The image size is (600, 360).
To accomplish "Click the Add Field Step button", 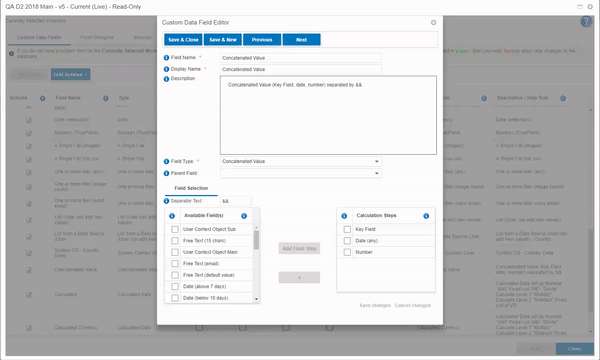I will [299, 249].
